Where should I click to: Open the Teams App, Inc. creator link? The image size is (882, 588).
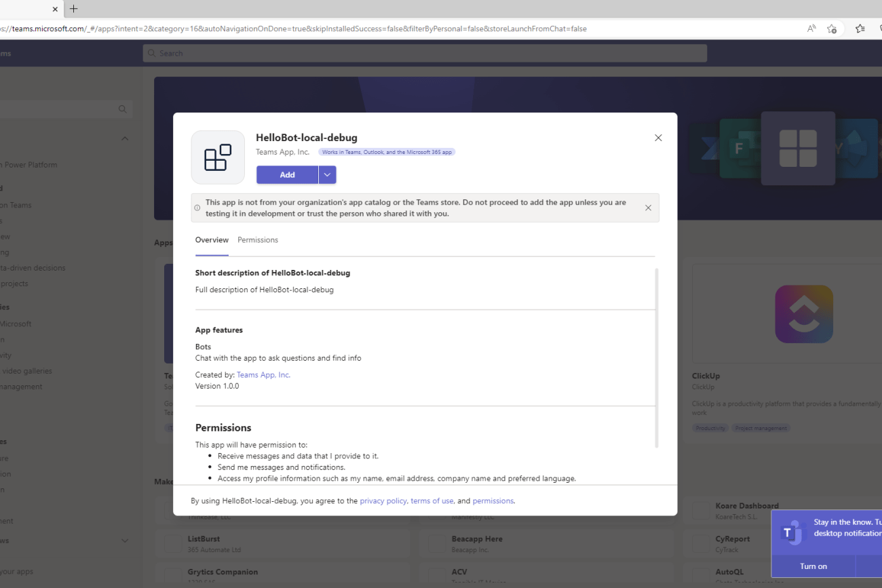coord(263,375)
